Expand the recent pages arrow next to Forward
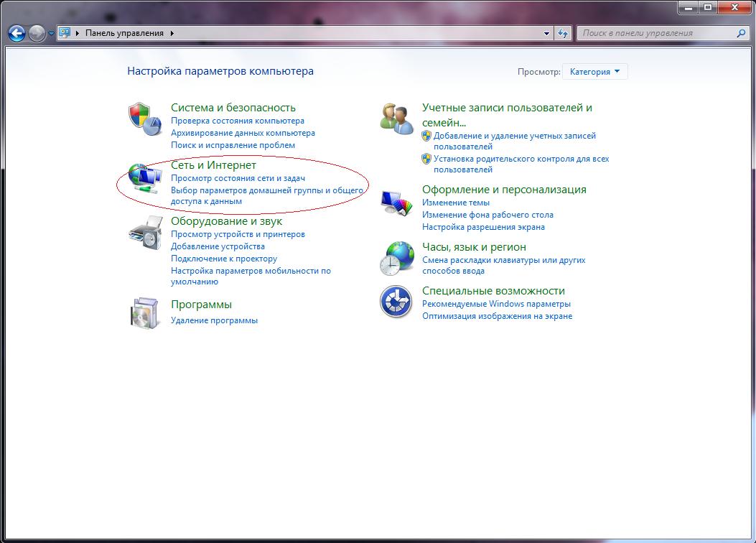The image size is (756, 543). (51, 34)
